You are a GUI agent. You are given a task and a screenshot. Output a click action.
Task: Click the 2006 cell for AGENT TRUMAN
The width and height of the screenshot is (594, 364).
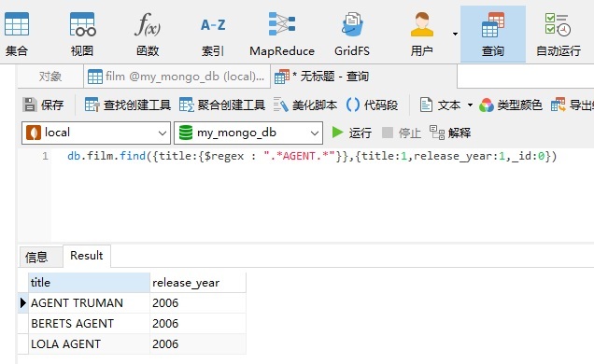point(198,303)
